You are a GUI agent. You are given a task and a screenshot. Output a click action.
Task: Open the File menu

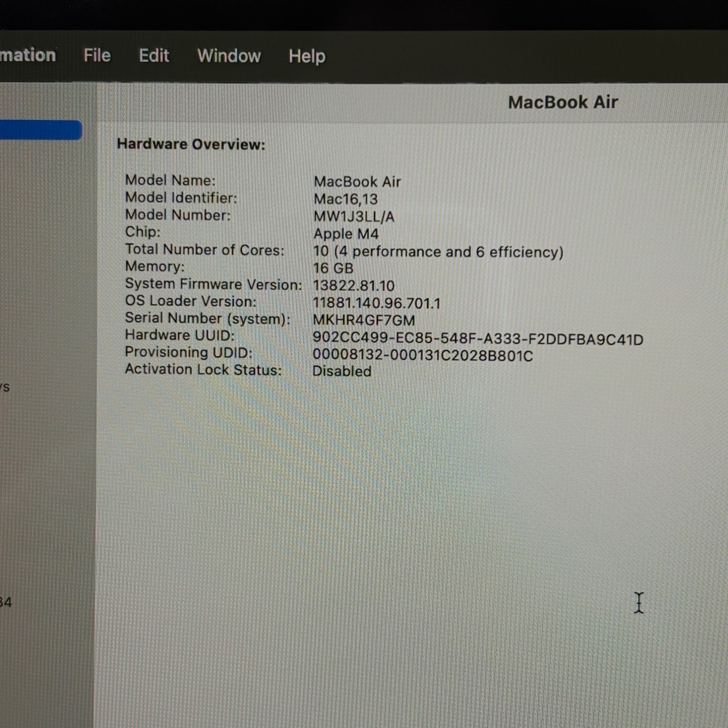[x=97, y=55]
